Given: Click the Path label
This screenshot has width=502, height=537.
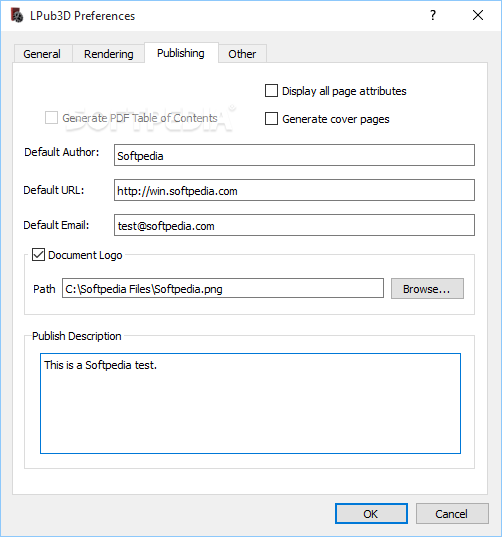Looking at the screenshot, I should coord(44,289).
